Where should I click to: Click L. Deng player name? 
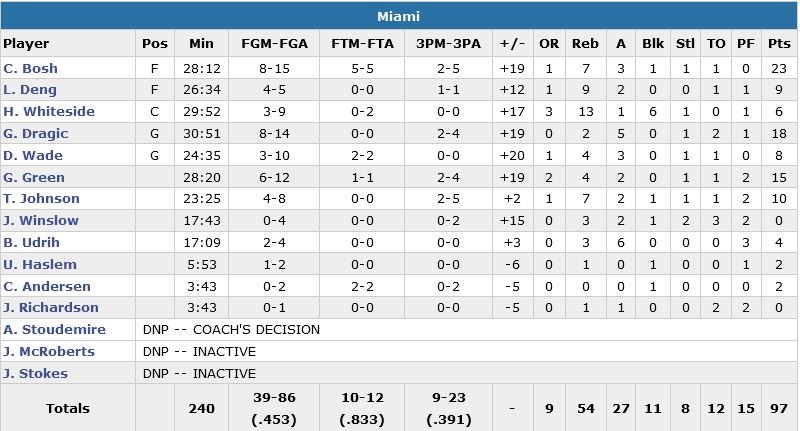point(30,91)
